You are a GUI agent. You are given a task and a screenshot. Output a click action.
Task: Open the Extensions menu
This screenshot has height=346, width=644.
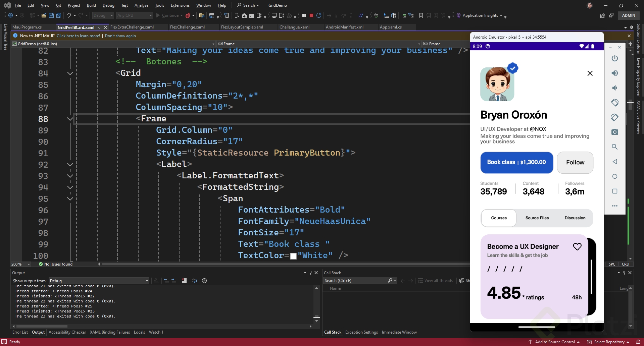pyautogui.click(x=180, y=5)
